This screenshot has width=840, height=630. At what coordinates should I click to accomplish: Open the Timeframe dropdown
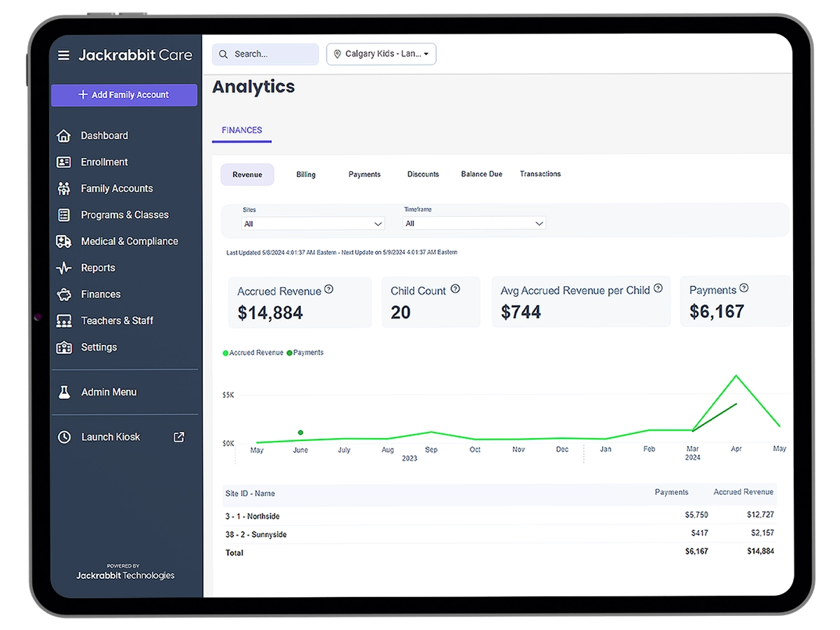tap(475, 223)
